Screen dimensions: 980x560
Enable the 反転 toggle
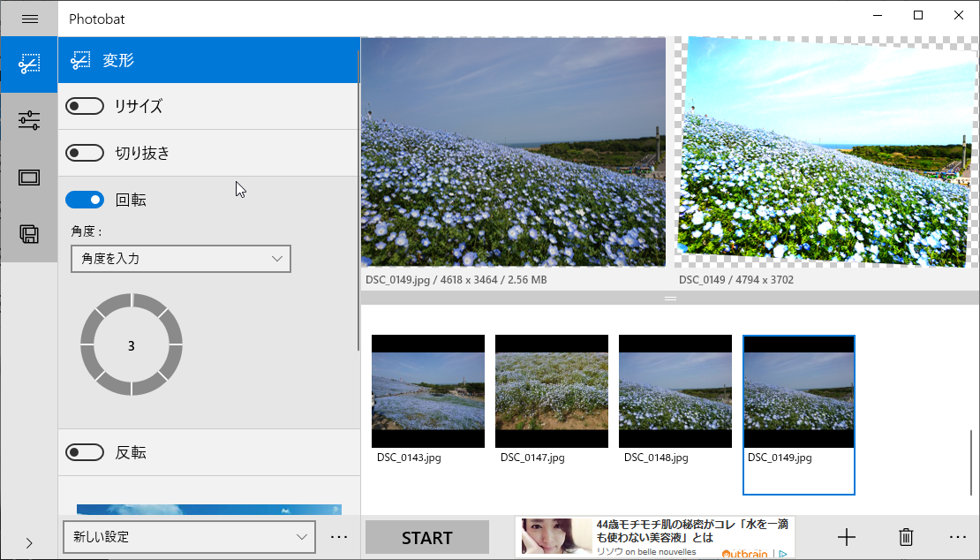tap(85, 452)
